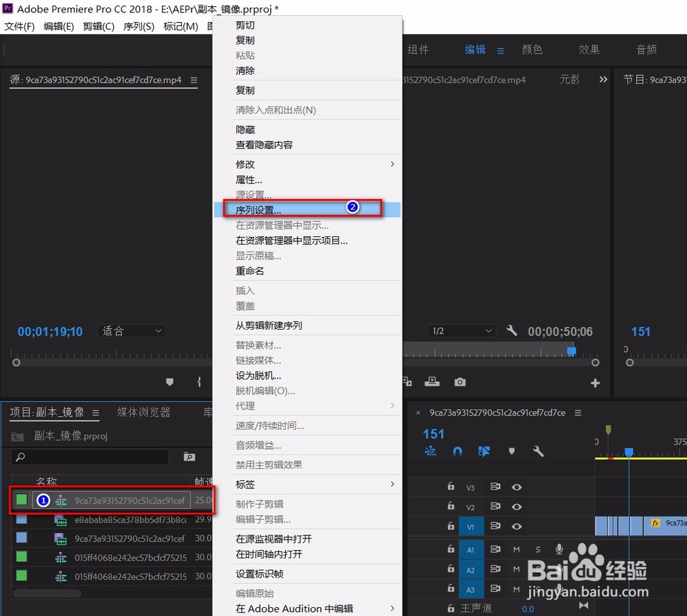687x616 pixels.
Task: Click timeline playhead timecode 151
Action: (433, 434)
